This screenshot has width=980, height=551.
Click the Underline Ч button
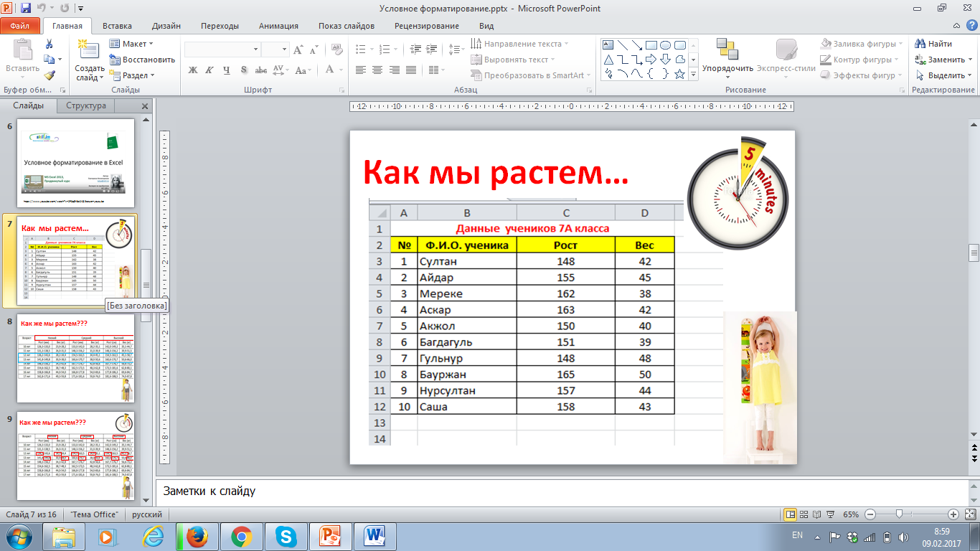(227, 70)
